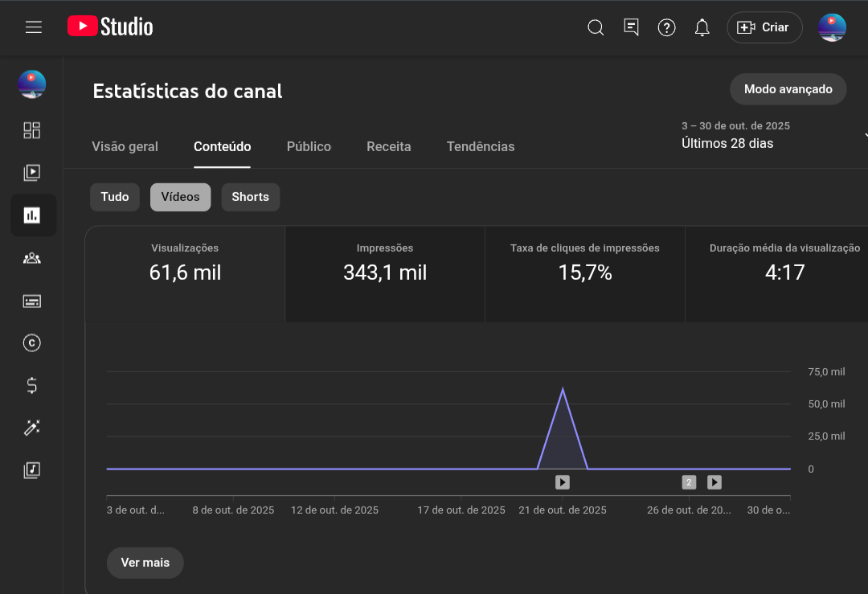The image size is (868, 594).
Task: Click the video marker numbered 2 on the timeline
Action: [689, 482]
